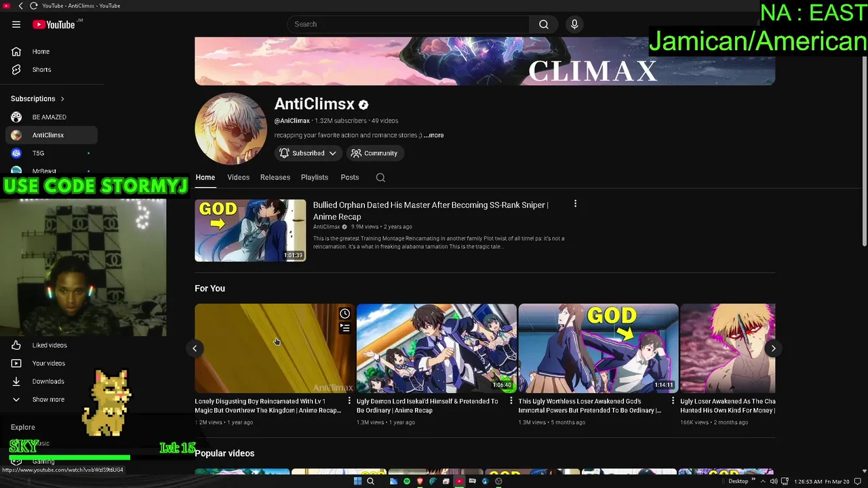Open the Lonely Disgusting Boy video thumbnail
Viewport: 868px width, 488px height.
point(275,348)
